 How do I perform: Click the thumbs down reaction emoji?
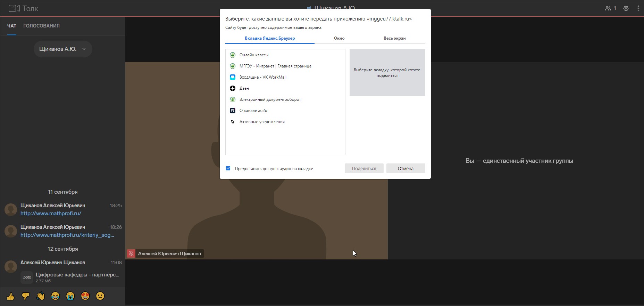[25, 296]
